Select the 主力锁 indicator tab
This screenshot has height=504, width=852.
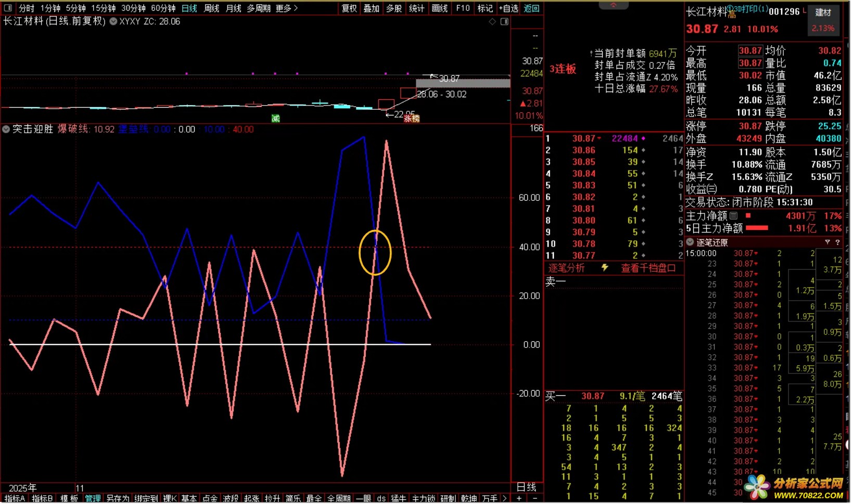coord(423,498)
